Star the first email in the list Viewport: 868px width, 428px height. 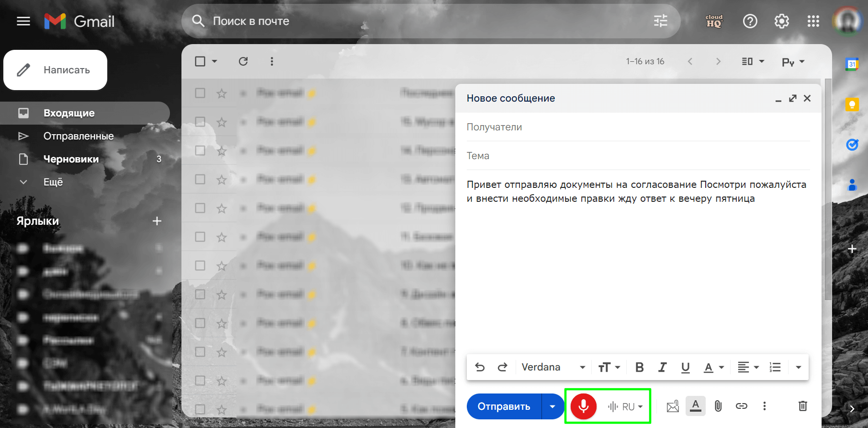point(221,93)
